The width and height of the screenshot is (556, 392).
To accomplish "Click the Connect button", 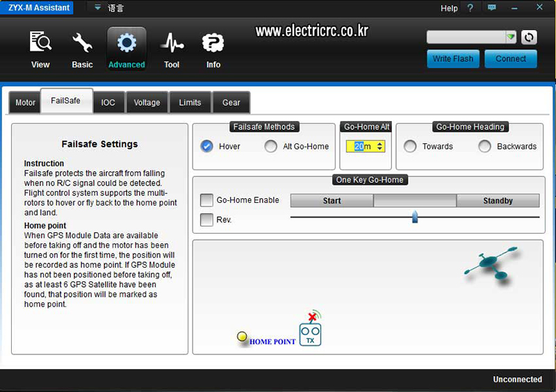I will tap(511, 59).
